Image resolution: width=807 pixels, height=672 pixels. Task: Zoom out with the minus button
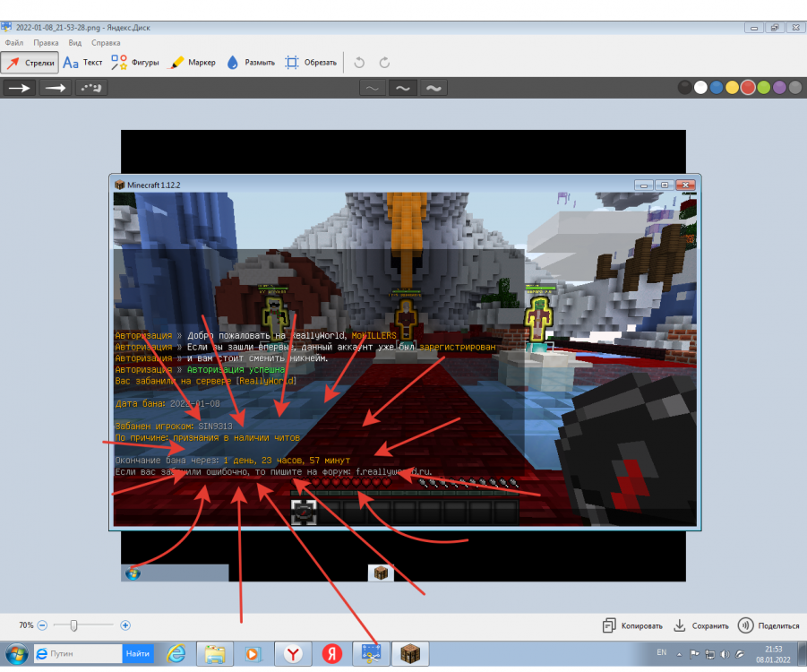point(43,625)
